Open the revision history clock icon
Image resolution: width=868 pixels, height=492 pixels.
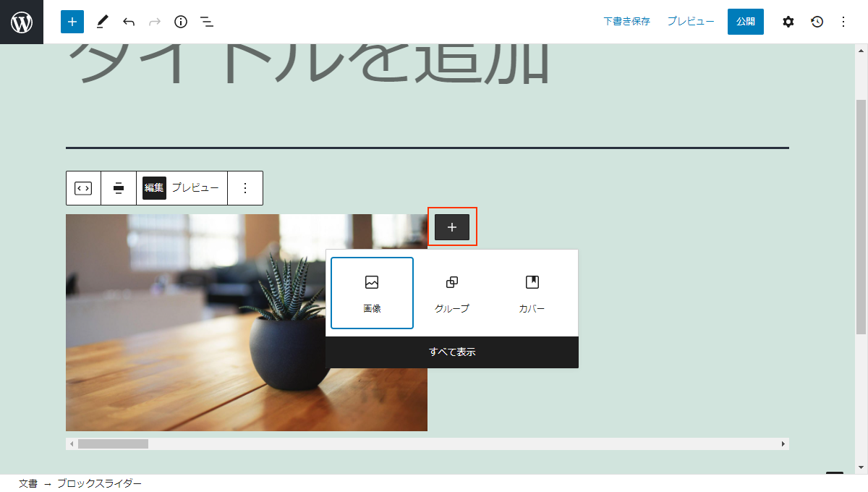coord(817,22)
